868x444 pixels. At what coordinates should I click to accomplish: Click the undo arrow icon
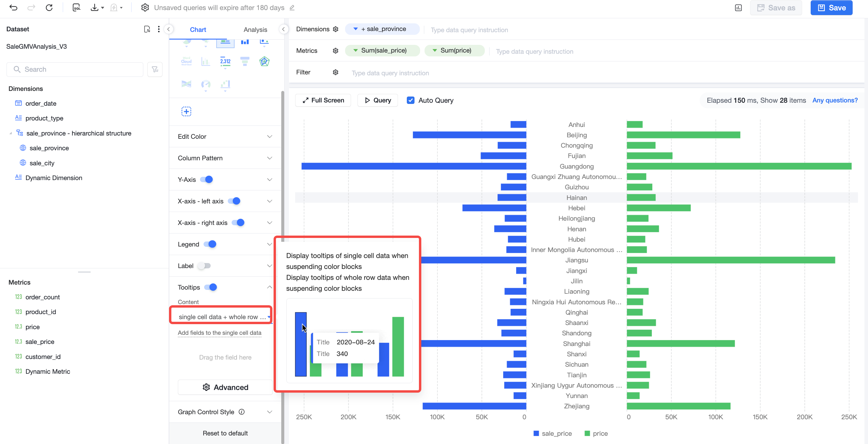[13, 7]
